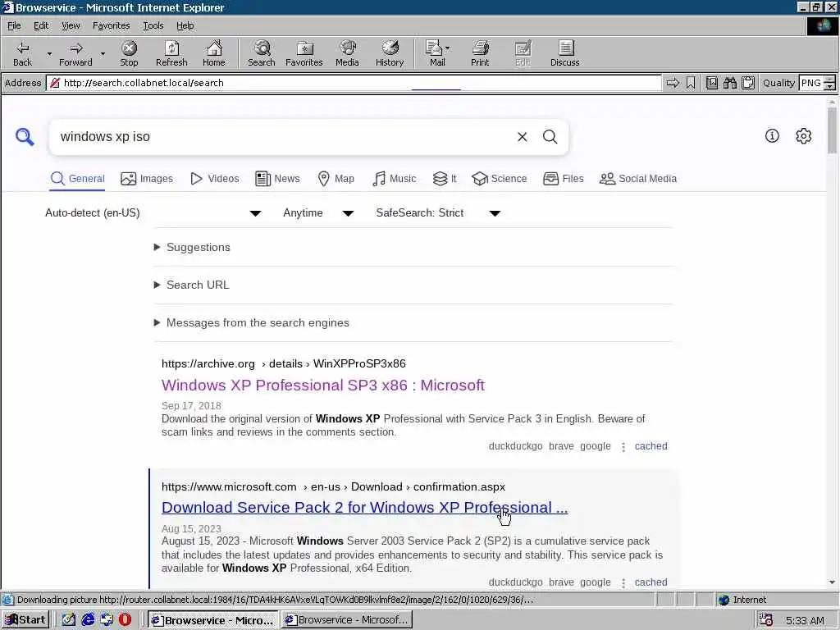Launch Opera from quick launch
840x630 pixels.
pos(125,619)
